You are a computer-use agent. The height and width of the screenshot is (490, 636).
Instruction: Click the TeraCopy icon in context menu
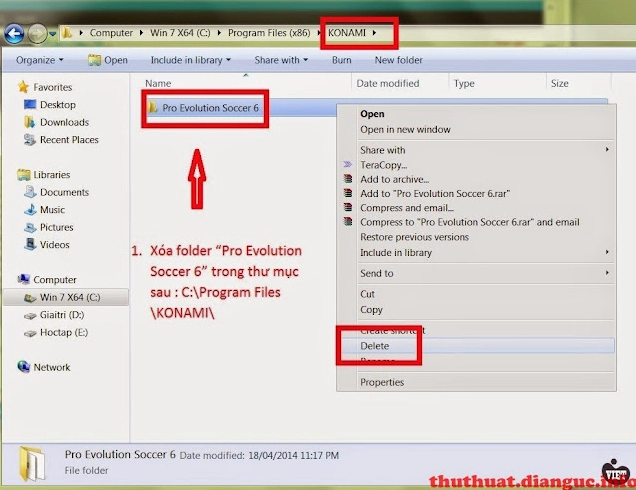[x=348, y=164]
